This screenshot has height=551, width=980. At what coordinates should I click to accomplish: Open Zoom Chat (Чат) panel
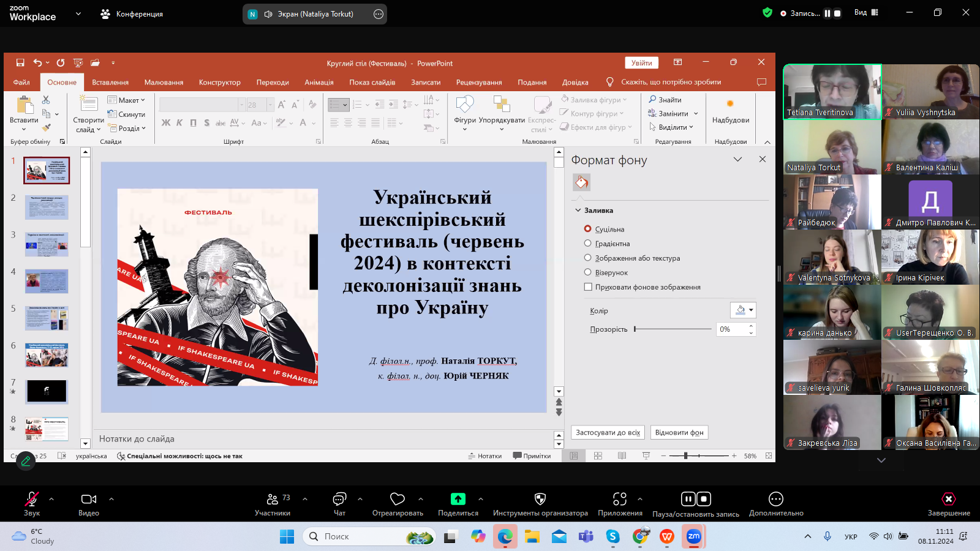point(339,499)
